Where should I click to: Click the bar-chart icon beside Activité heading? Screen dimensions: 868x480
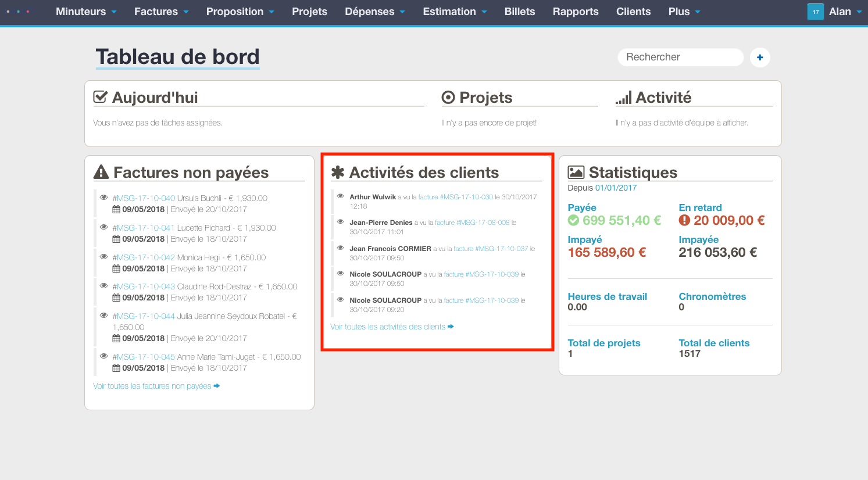point(624,98)
